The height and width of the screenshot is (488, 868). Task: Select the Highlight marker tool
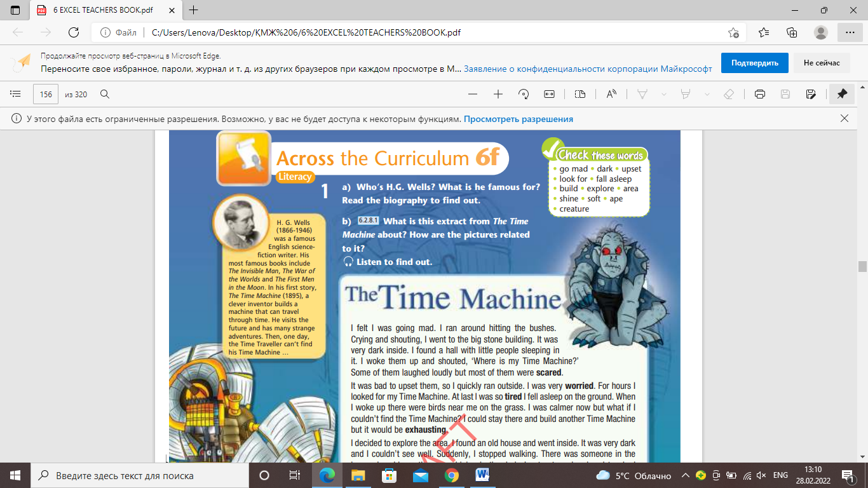[x=686, y=94]
